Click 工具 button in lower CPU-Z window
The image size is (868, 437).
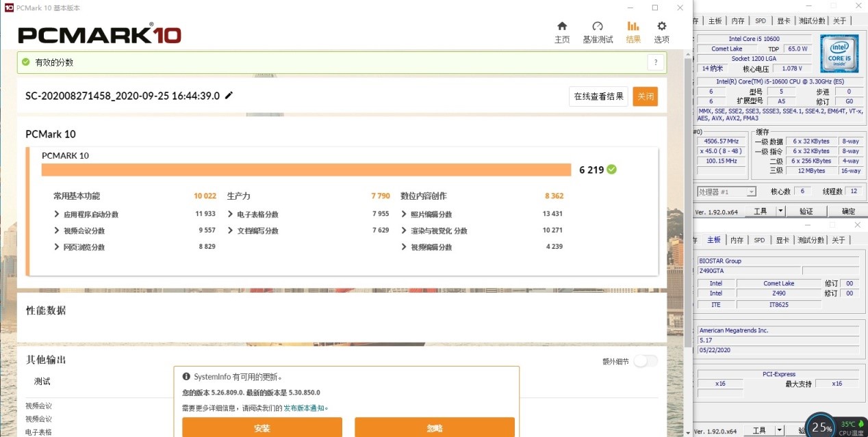click(760, 430)
